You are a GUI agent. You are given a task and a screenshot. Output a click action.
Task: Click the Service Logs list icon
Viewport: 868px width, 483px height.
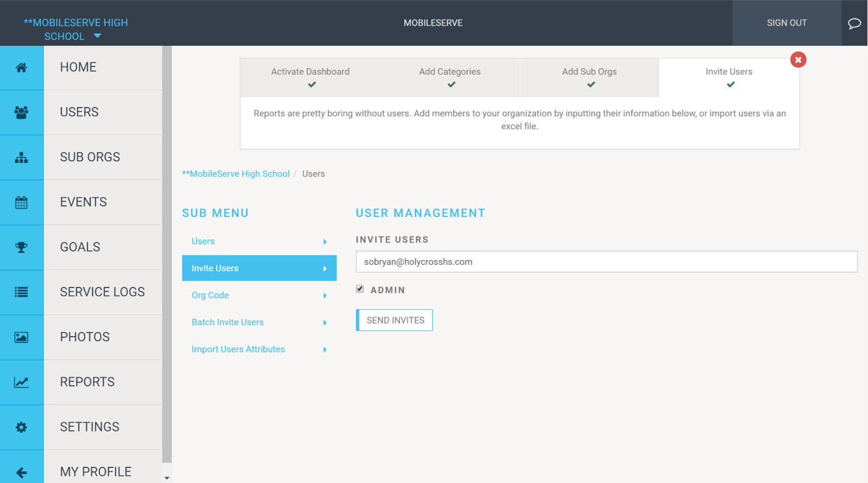(21, 292)
